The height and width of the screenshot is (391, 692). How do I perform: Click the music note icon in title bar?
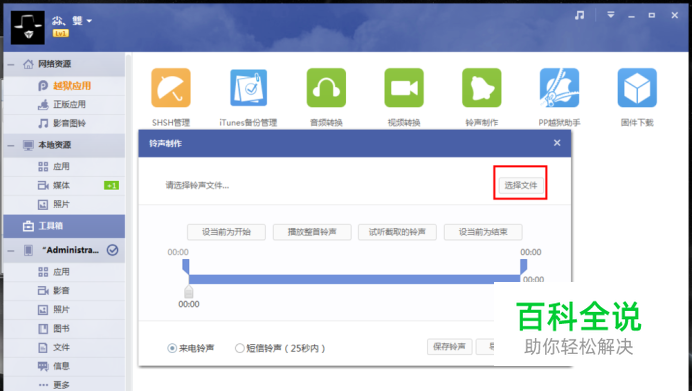click(579, 15)
